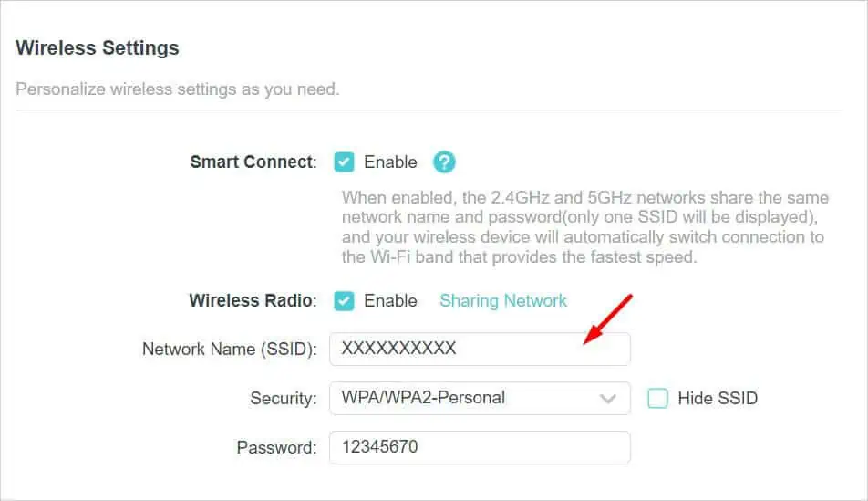Click the Smart Connect description paragraph
This screenshot has width=868, height=501.
click(584, 227)
